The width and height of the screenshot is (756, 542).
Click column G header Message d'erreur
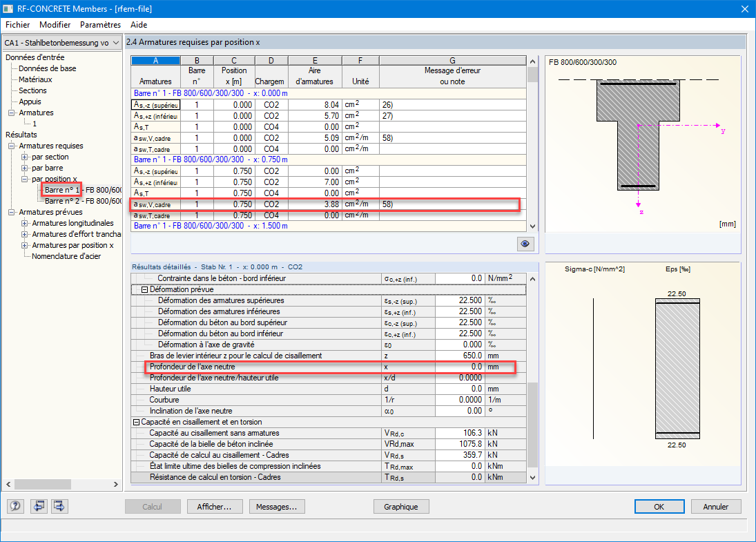pos(452,61)
